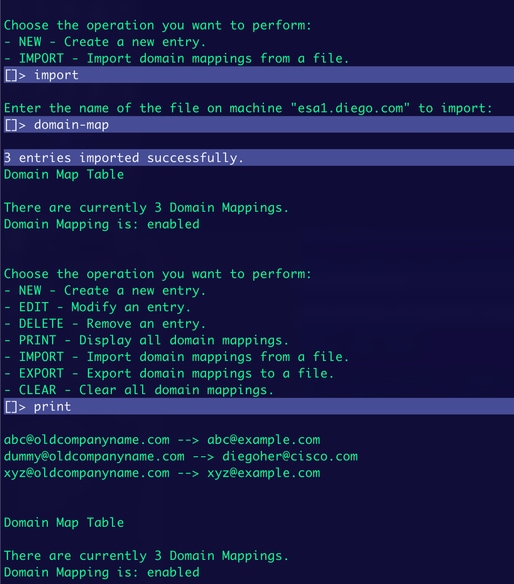This screenshot has width=514, height=584.
Task: Click the first NEW - Create a new entry
Action: (x=105, y=42)
